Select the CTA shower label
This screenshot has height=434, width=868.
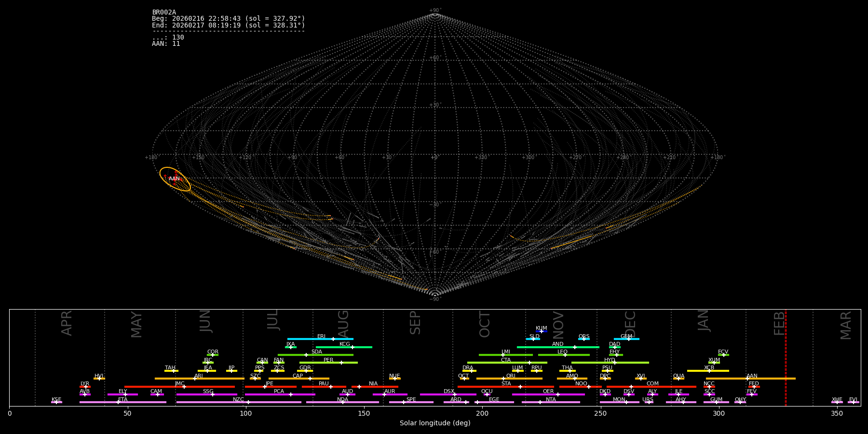(506, 360)
